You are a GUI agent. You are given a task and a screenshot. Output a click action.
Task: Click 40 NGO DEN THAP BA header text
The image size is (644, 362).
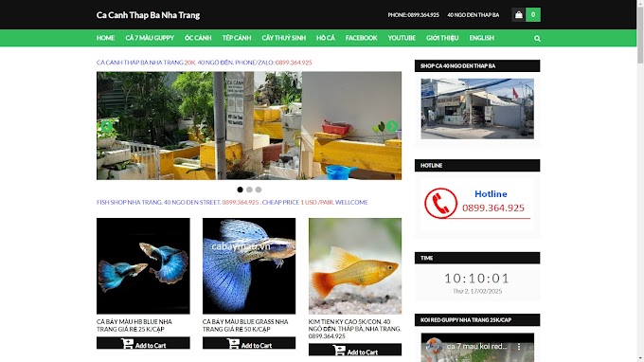[474, 15]
